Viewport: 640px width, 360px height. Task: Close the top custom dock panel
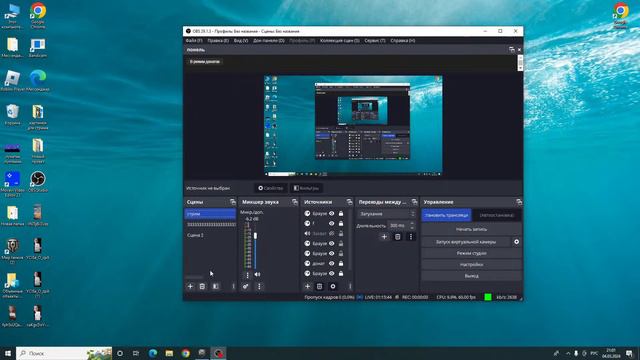tap(519, 49)
